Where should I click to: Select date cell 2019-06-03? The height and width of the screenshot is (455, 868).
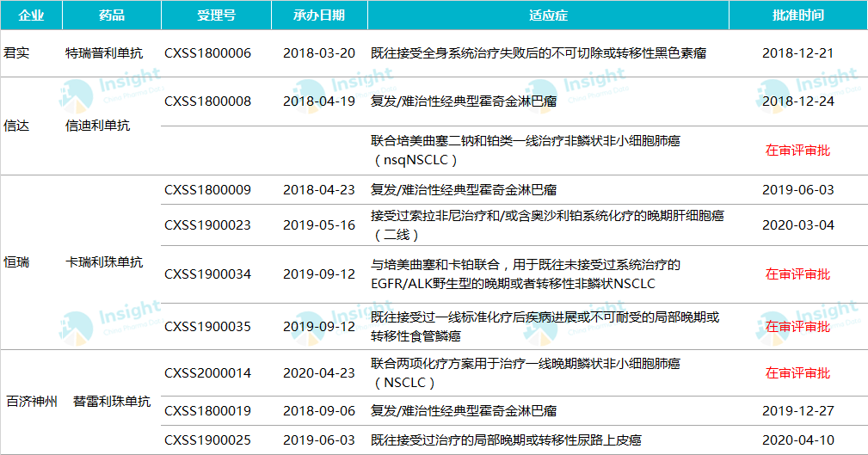(x=319, y=440)
